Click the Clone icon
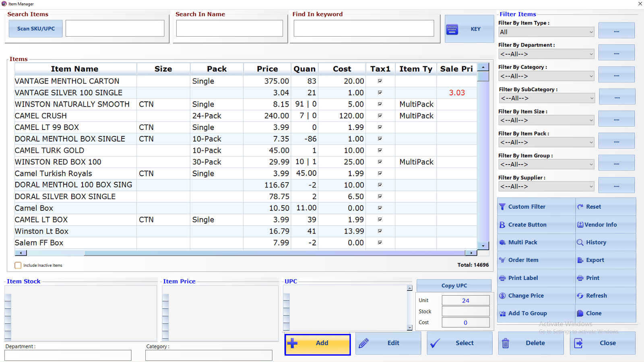Screen dimensions: 644x362 click(x=580, y=313)
